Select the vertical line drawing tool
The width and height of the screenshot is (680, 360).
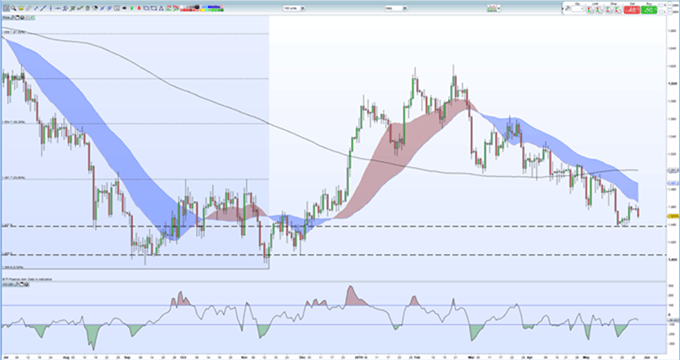pyautogui.click(x=51, y=8)
